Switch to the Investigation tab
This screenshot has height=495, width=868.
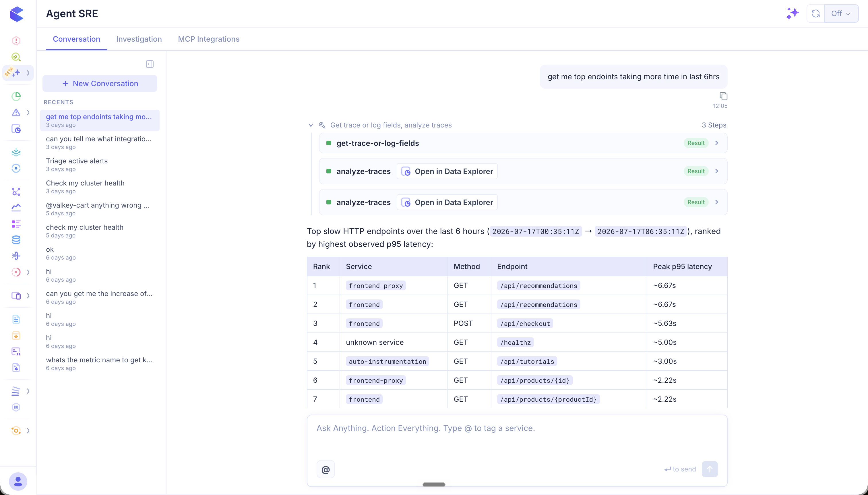(x=139, y=39)
